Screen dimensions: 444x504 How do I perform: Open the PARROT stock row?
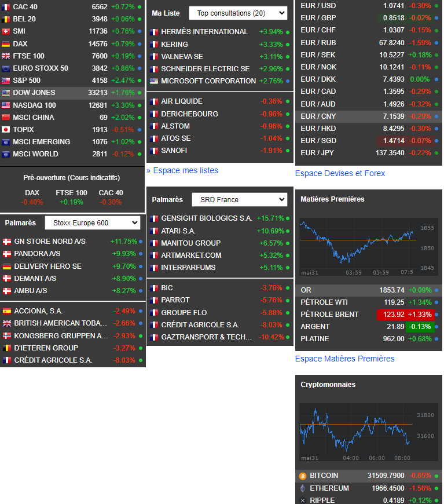click(x=220, y=300)
